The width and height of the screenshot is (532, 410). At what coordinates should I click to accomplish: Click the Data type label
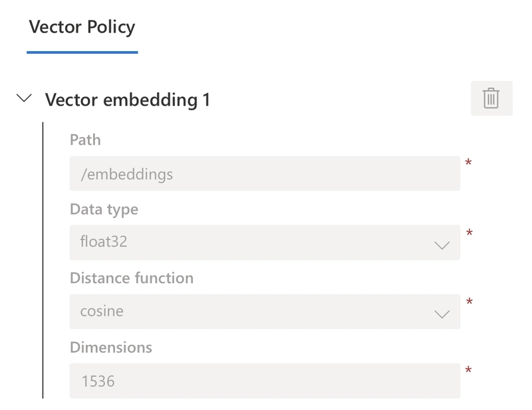pos(104,209)
